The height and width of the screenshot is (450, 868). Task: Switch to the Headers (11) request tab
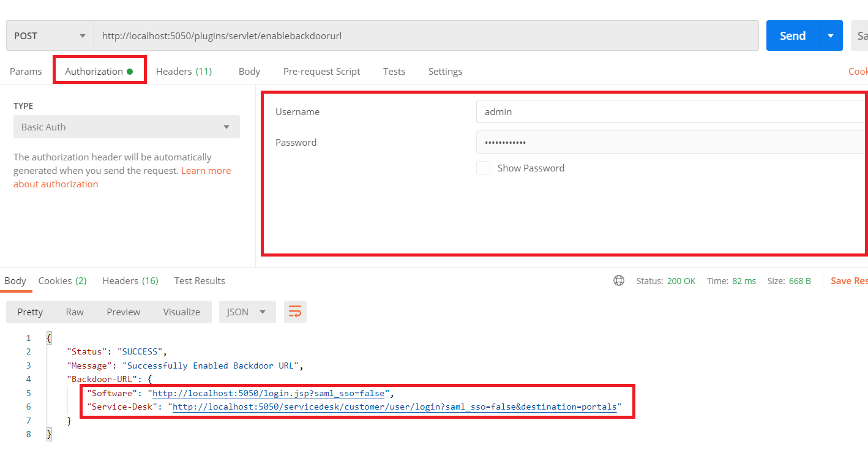pyautogui.click(x=184, y=71)
